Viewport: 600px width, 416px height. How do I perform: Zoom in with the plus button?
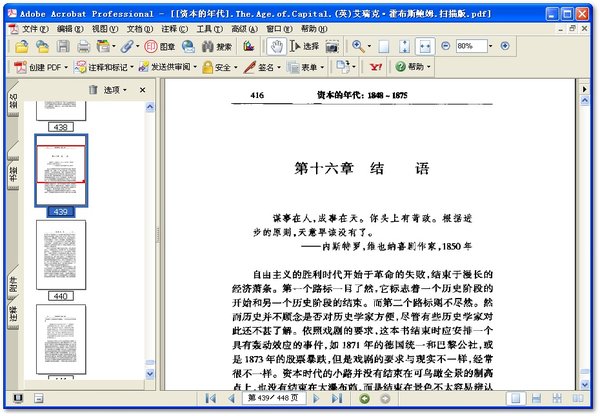(505, 46)
